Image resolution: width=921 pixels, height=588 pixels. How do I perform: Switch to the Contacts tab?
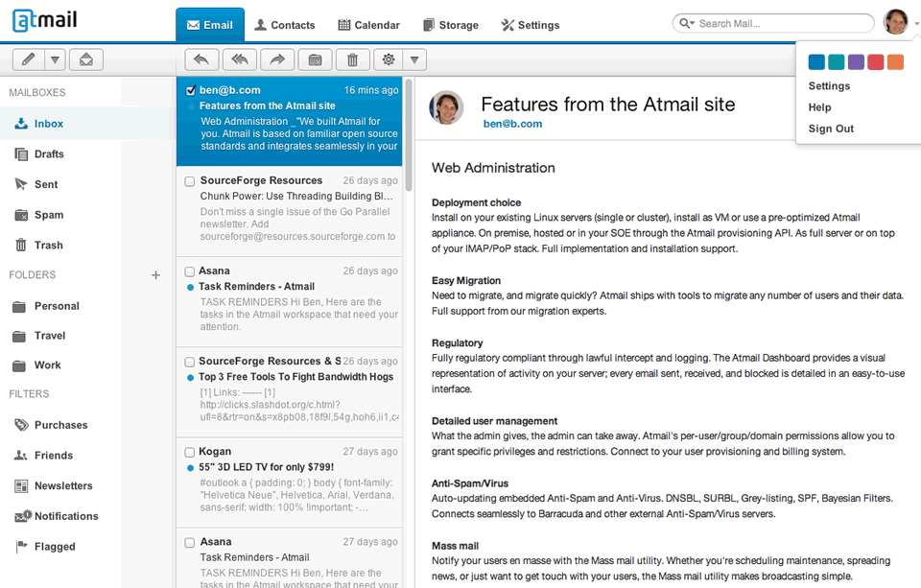tap(285, 25)
